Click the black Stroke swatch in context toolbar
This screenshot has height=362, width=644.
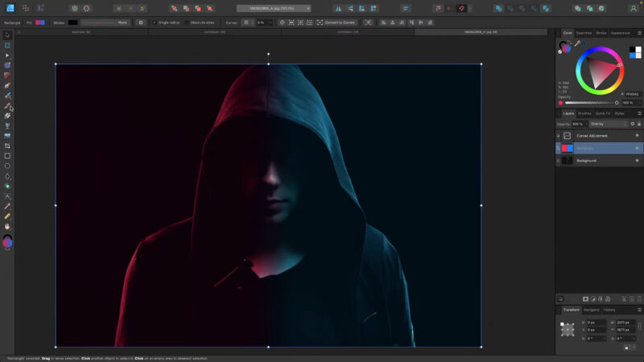(72, 23)
